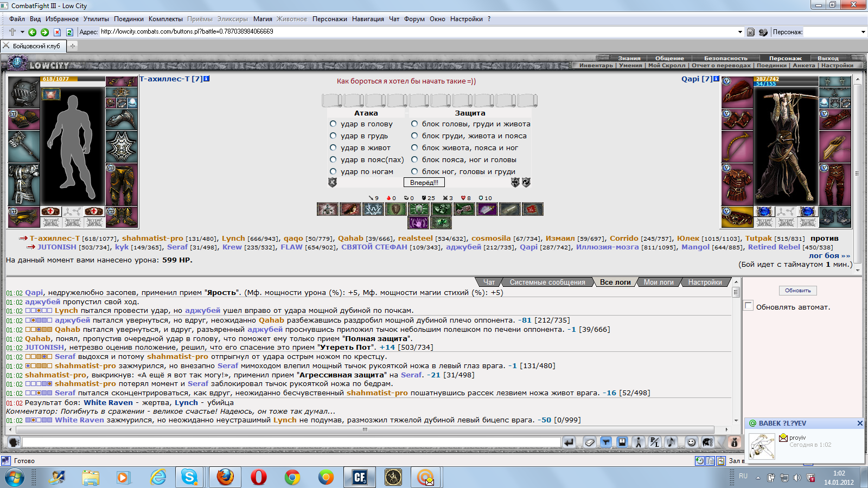Image resolution: width=868 pixels, height=488 pixels.
Task: Toggle chat sound with the music note icon
Action: coord(671,442)
